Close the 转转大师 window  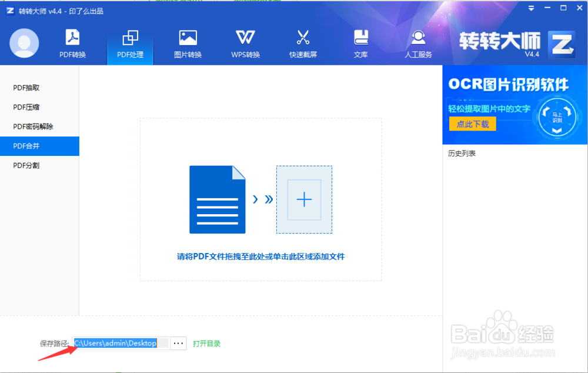coord(579,8)
